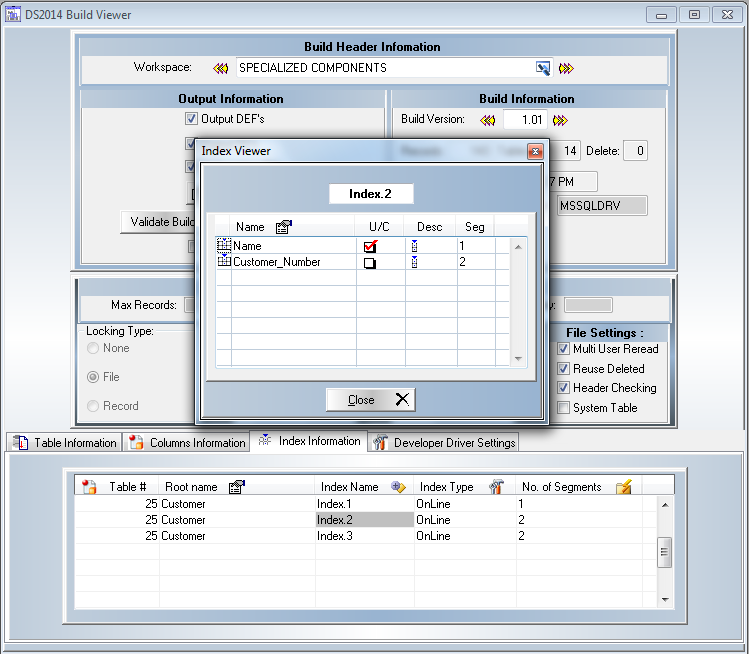Switch to the Table Information tab

click(x=66, y=443)
